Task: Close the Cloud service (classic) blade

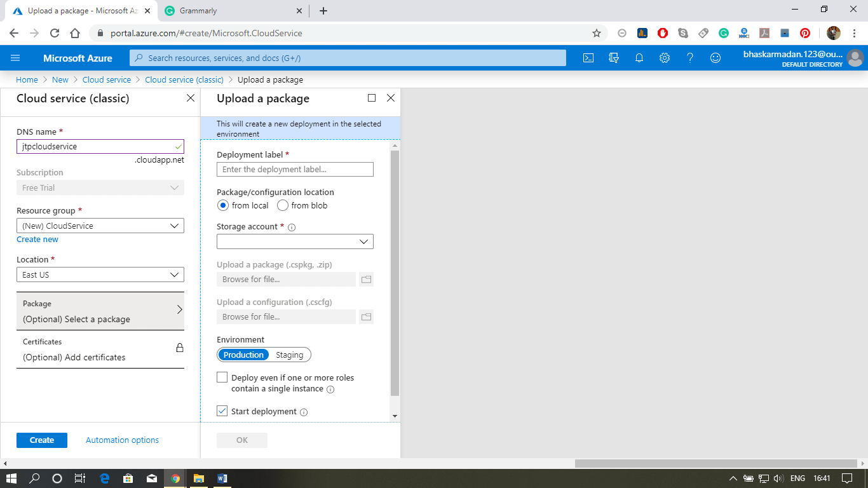Action: click(190, 98)
